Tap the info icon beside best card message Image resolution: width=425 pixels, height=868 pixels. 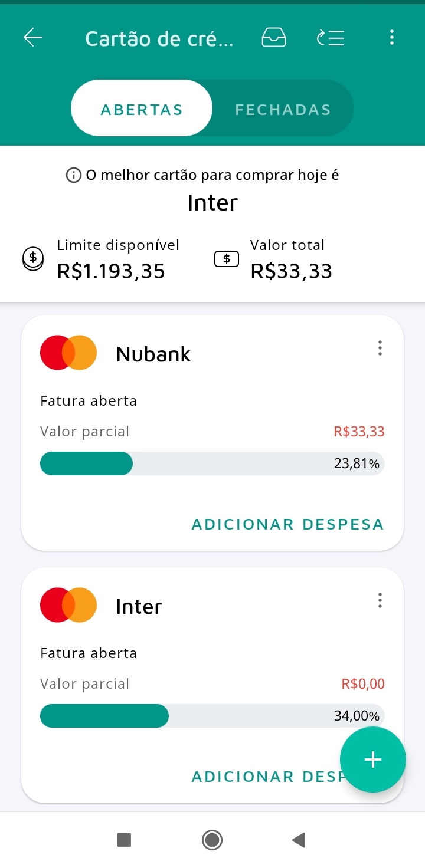tap(74, 175)
